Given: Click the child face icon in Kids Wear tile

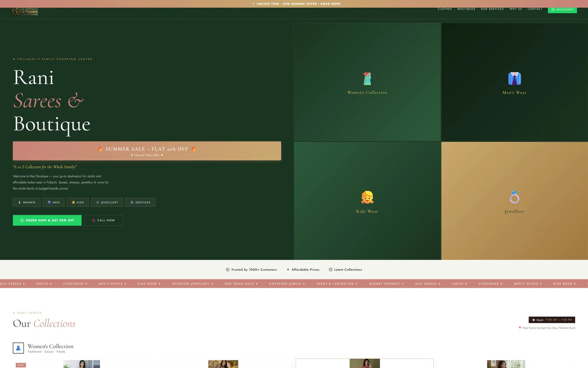Looking at the screenshot, I should (367, 197).
